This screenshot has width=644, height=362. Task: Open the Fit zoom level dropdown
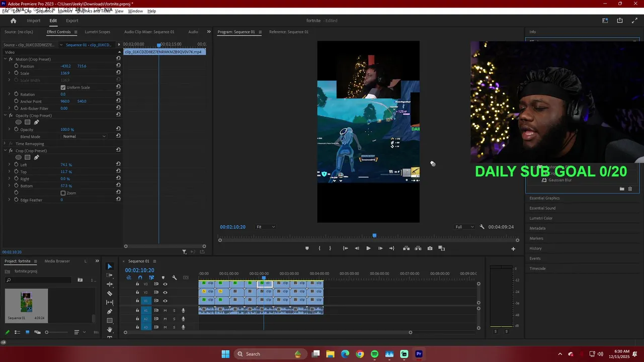266,227
